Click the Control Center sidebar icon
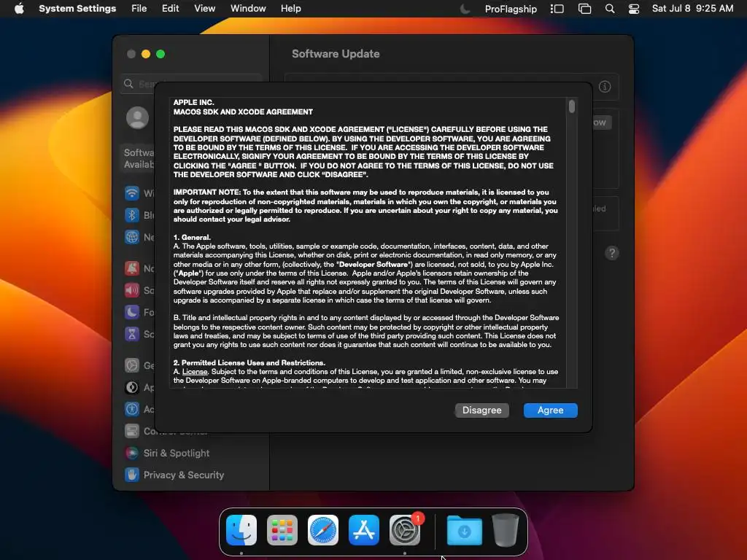 [132, 431]
